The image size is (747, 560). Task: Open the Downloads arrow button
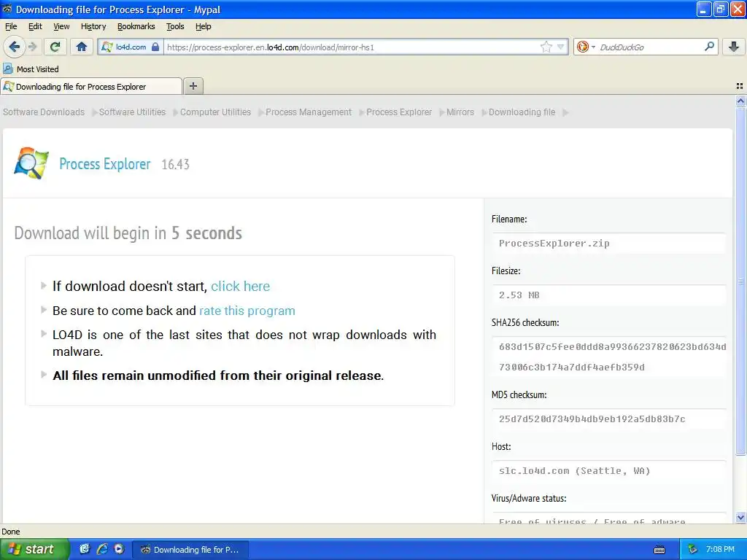(x=734, y=47)
